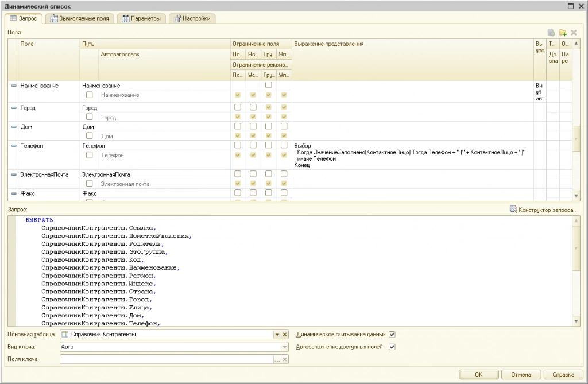Image resolution: width=588 pixels, height=384 pixels.
Task: Click the add field icon above table
Action: point(552,33)
